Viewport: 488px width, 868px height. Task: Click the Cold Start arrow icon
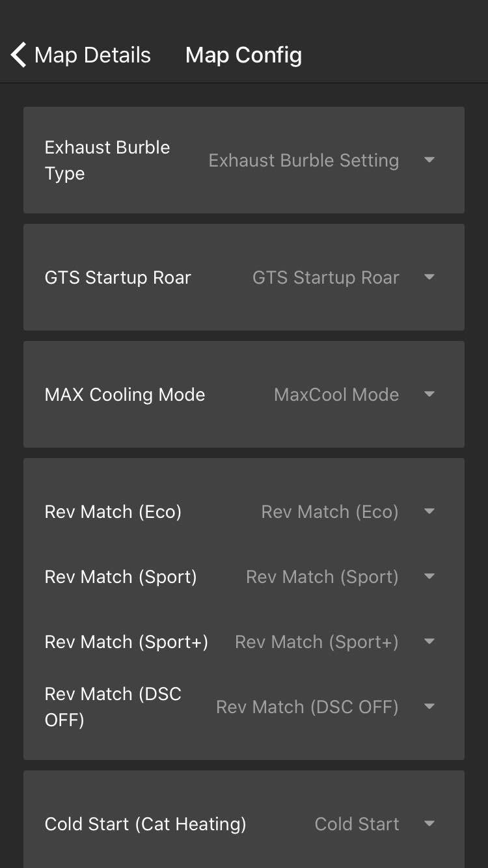(x=429, y=824)
